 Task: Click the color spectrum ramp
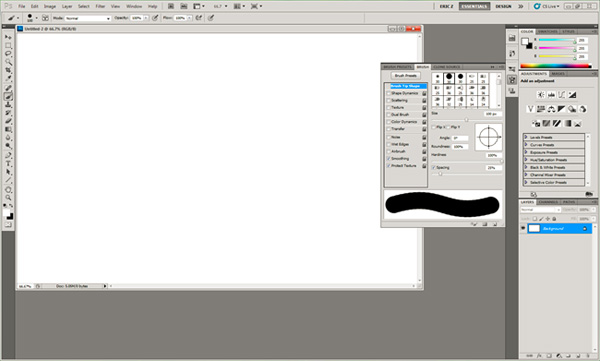pos(556,66)
